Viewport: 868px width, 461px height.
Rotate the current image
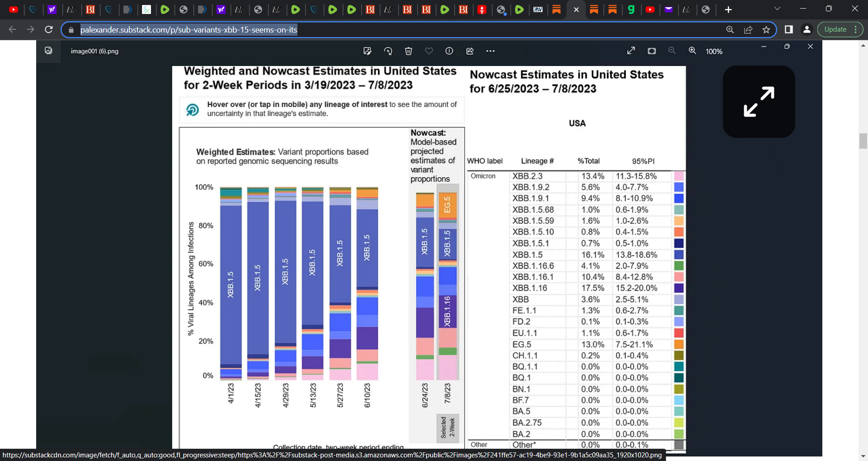click(388, 51)
